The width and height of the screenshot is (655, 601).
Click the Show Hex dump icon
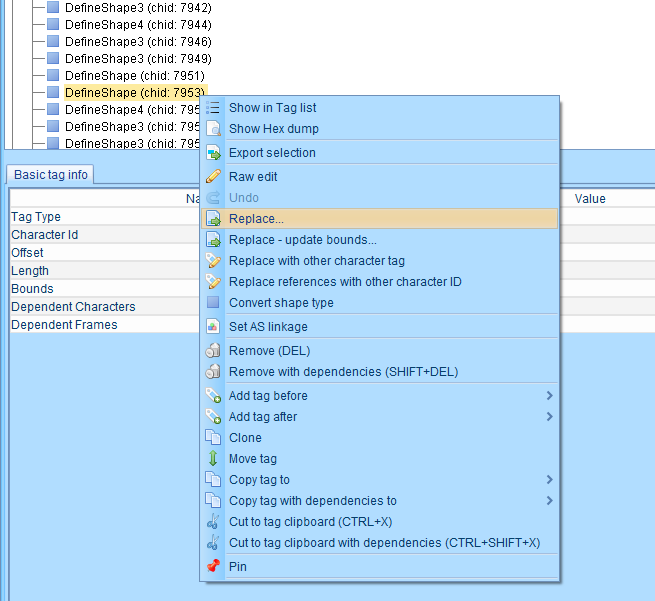point(213,129)
